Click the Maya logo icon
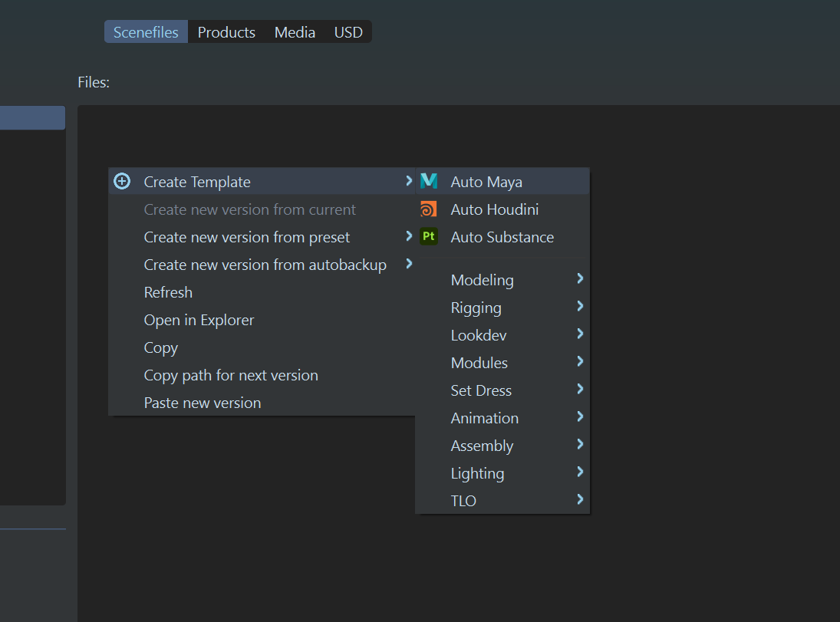840x622 pixels. [429, 182]
